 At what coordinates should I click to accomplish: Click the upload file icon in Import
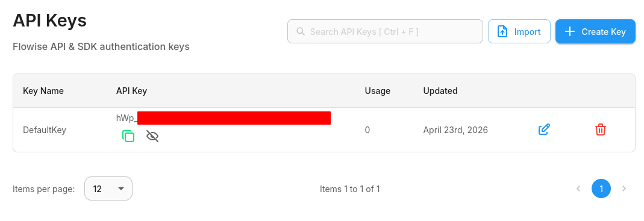coord(502,32)
